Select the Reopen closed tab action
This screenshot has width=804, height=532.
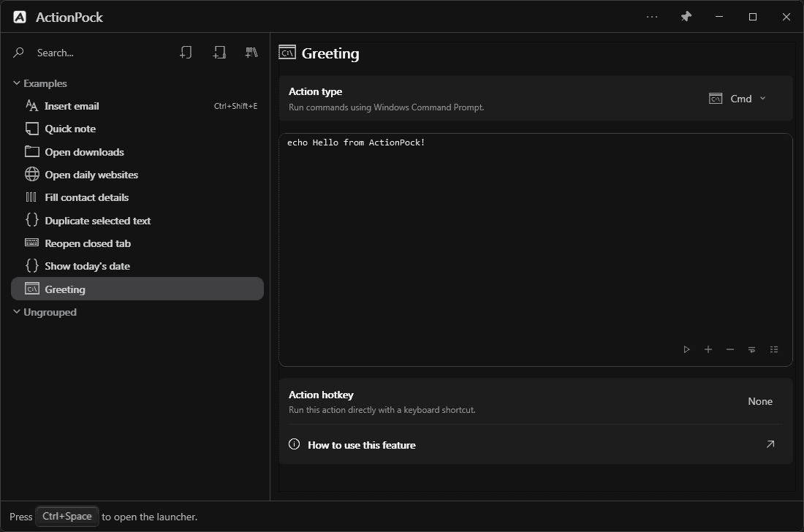point(137,243)
